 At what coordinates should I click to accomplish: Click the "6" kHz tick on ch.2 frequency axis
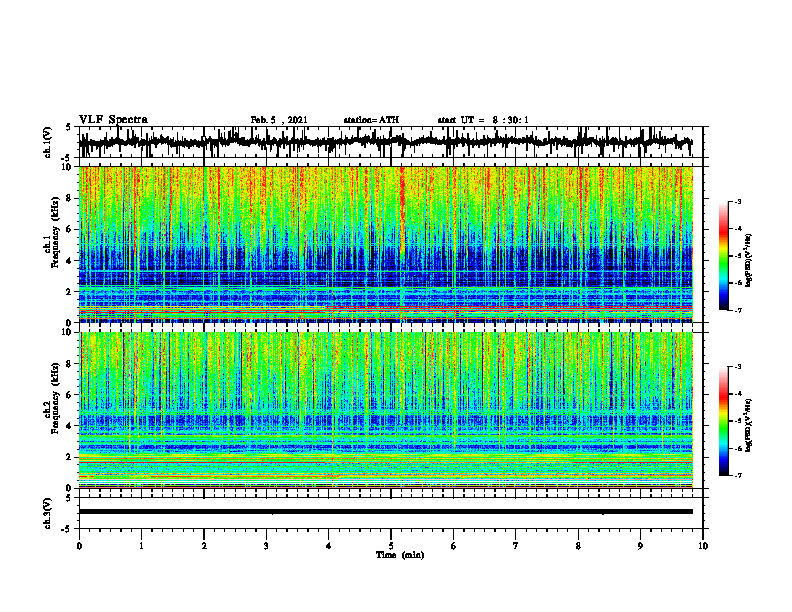70,395
